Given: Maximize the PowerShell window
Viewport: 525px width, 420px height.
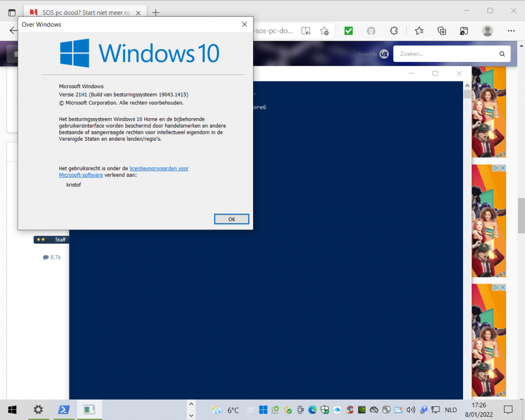Looking at the screenshot, I should pos(435,73).
